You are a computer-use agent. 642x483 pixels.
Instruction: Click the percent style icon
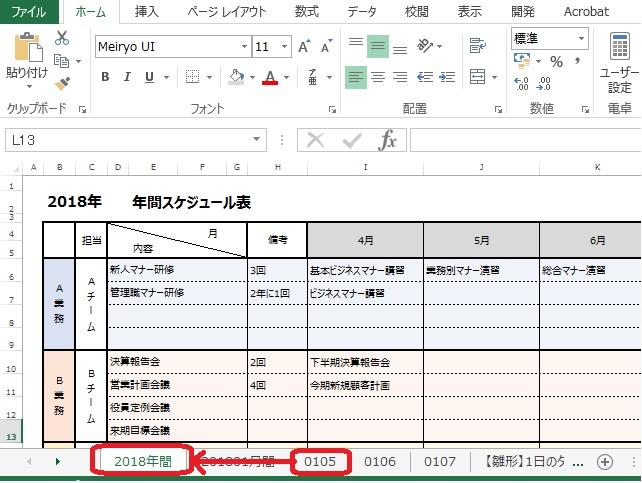[x=555, y=62]
